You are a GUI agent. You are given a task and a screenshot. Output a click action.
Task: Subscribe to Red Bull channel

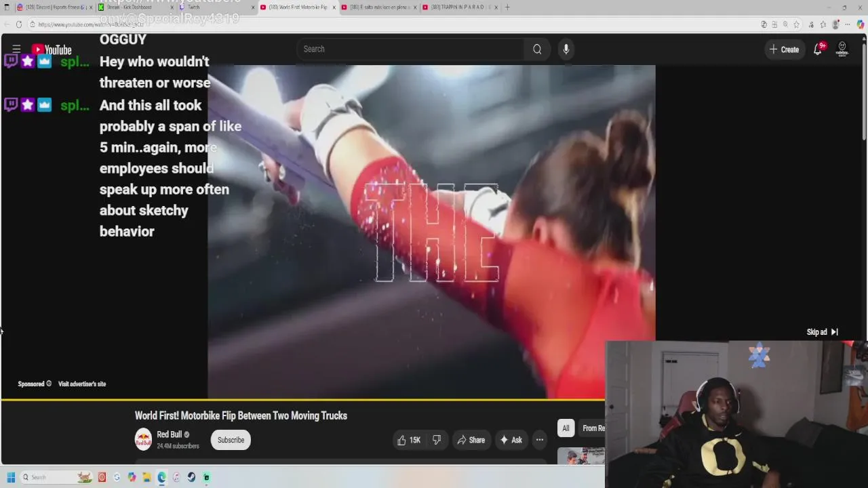point(231,440)
